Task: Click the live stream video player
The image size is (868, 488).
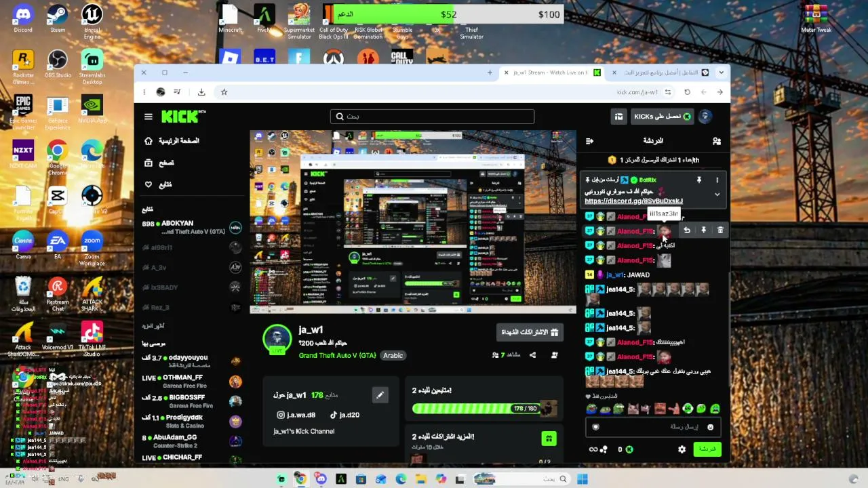Action: pyautogui.click(x=413, y=222)
